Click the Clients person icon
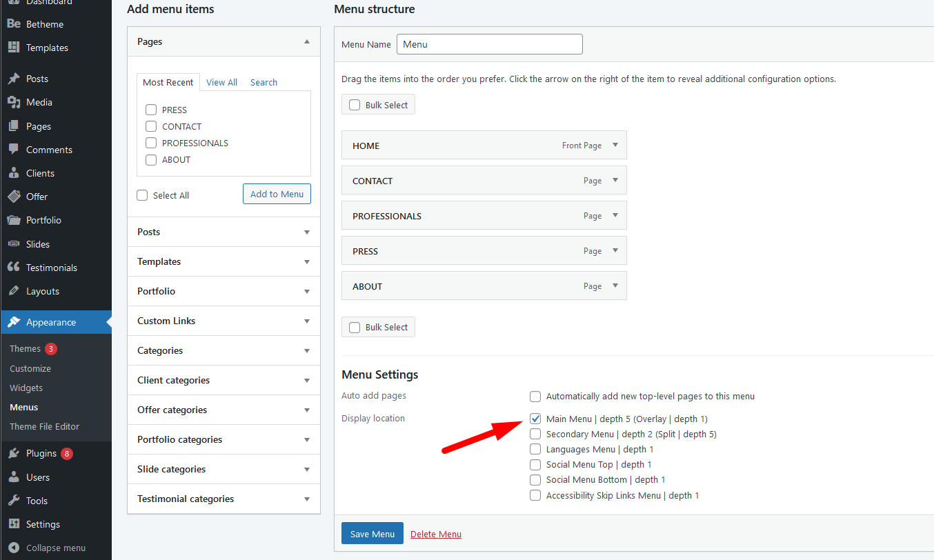Screen dimensions: 934x560 (14, 173)
